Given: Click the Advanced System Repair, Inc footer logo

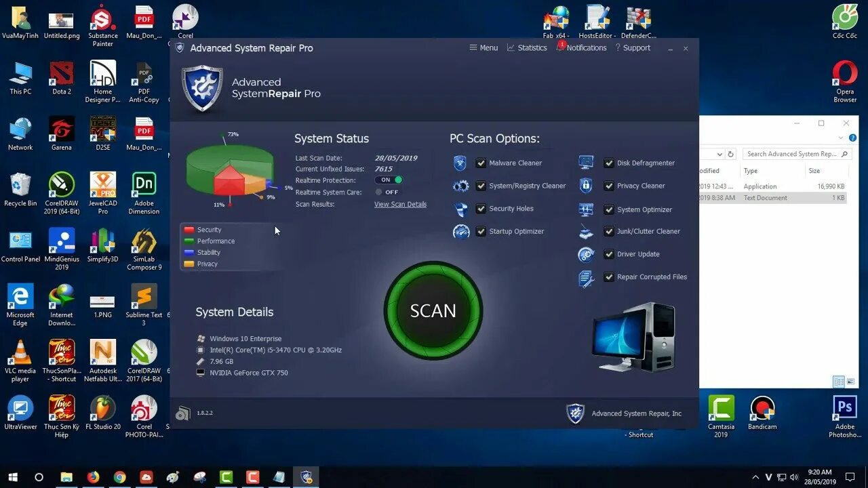Looking at the screenshot, I should pos(576,413).
